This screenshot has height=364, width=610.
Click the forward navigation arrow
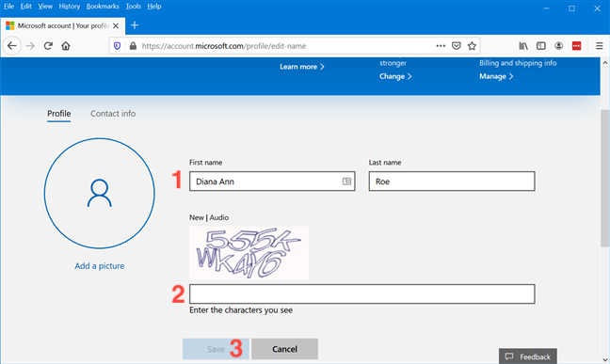coord(30,46)
